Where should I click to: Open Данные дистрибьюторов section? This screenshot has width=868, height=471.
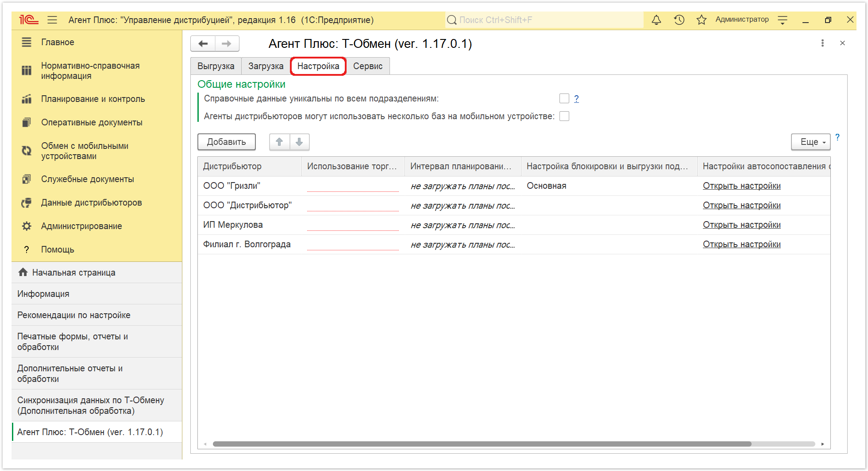click(x=92, y=202)
